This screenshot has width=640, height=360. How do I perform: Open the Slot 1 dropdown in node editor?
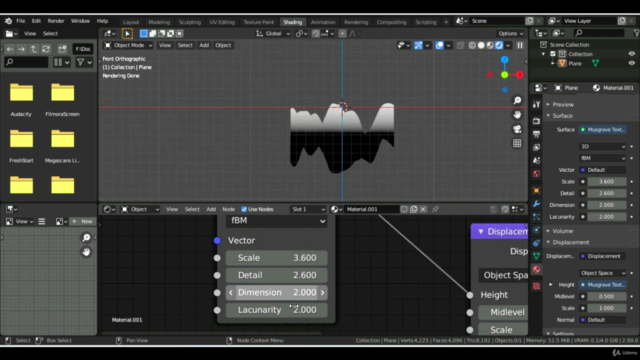tap(308, 209)
